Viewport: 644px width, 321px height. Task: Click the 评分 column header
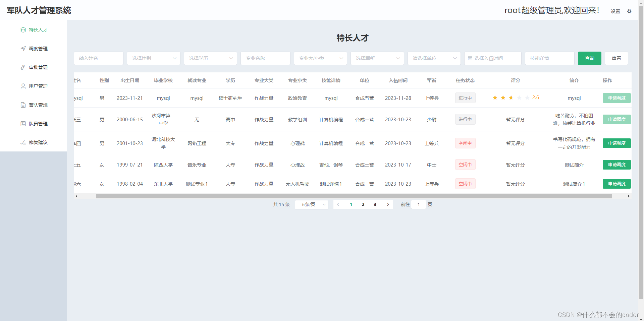coord(516,80)
